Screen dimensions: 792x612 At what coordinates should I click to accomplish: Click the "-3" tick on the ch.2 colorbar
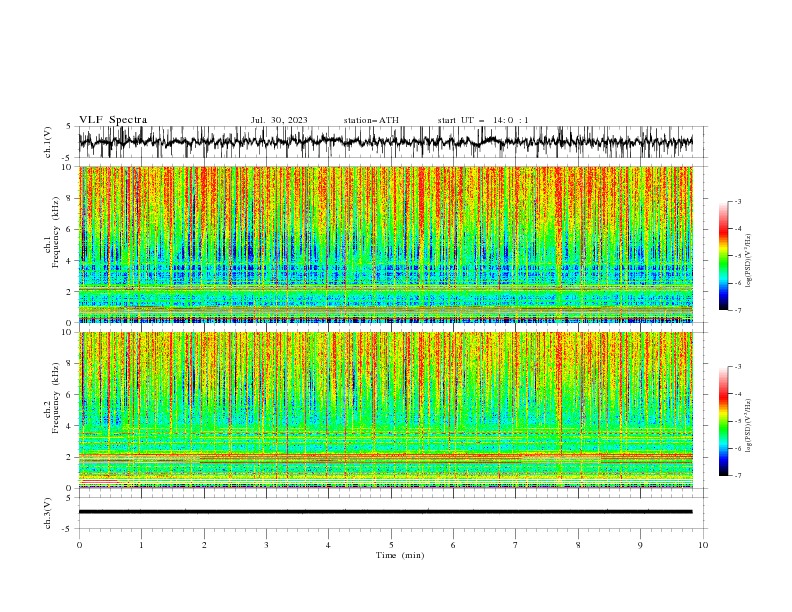click(x=737, y=367)
